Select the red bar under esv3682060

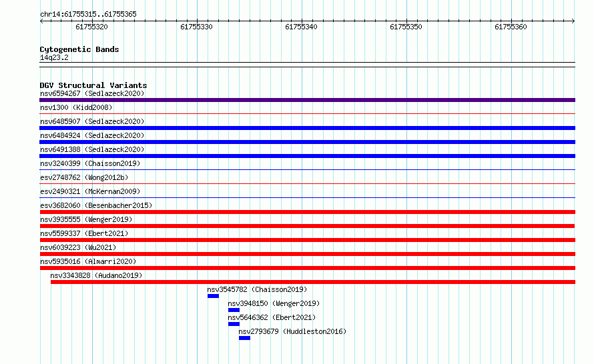(x=307, y=212)
